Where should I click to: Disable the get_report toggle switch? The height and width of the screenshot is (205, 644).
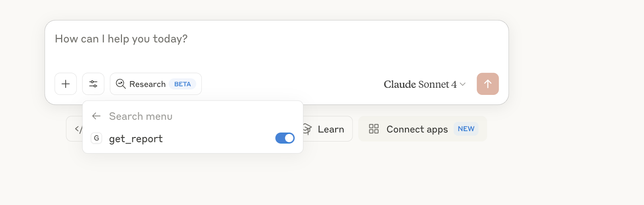(x=285, y=138)
